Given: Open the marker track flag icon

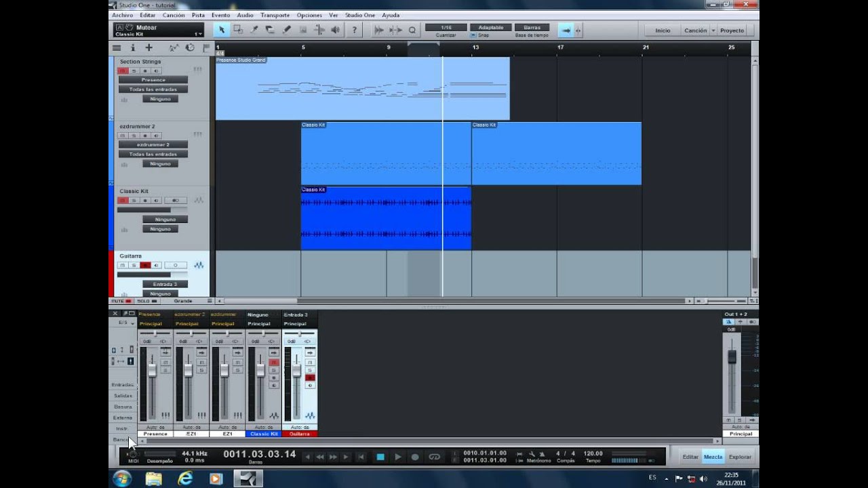Looking at the screenshot, I should tap(206, 48).
